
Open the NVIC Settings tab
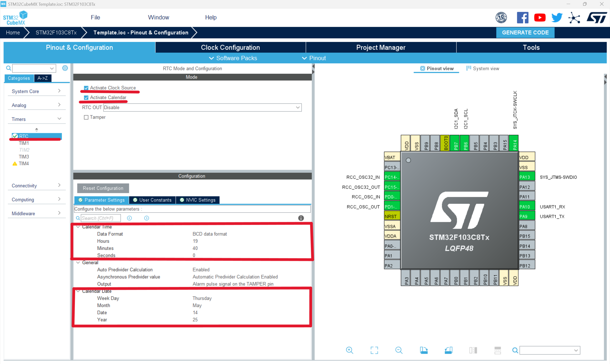[198, 200]
